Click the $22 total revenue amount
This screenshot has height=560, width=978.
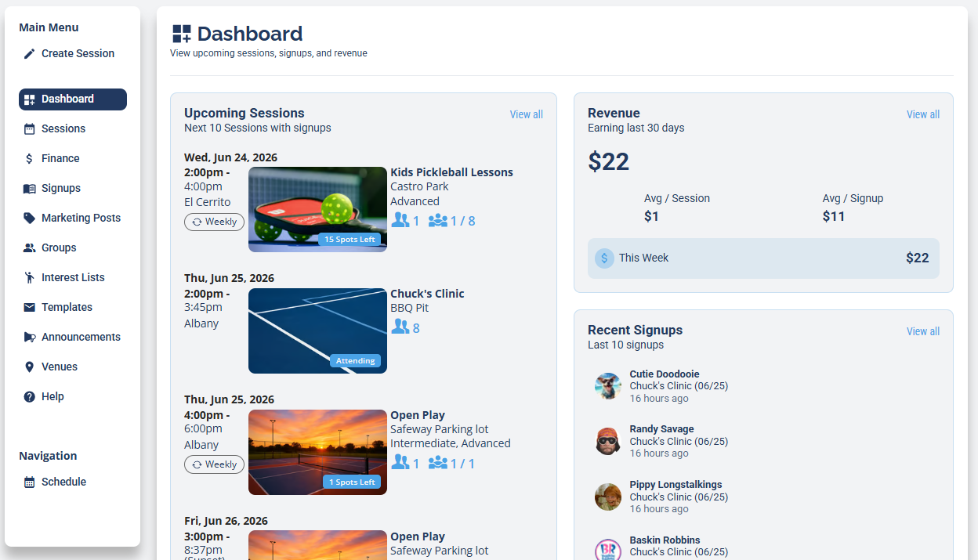click(609, 162)
